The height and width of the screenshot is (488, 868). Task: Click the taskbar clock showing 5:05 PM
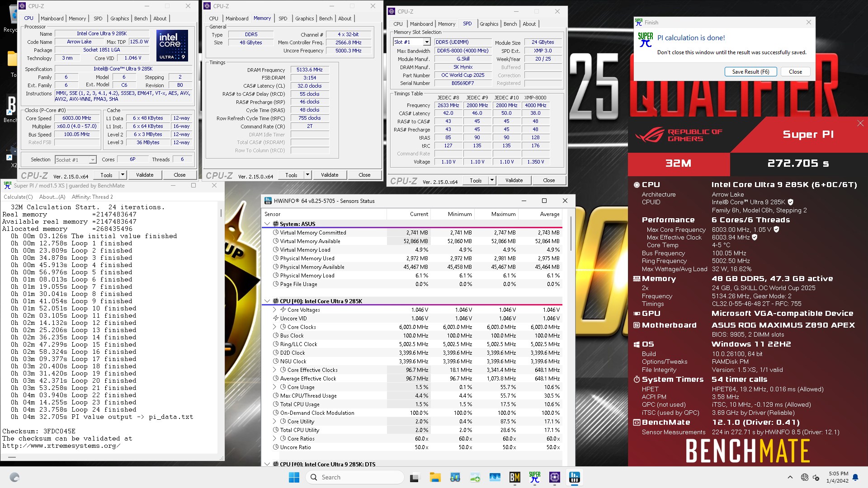click(838, 477)
